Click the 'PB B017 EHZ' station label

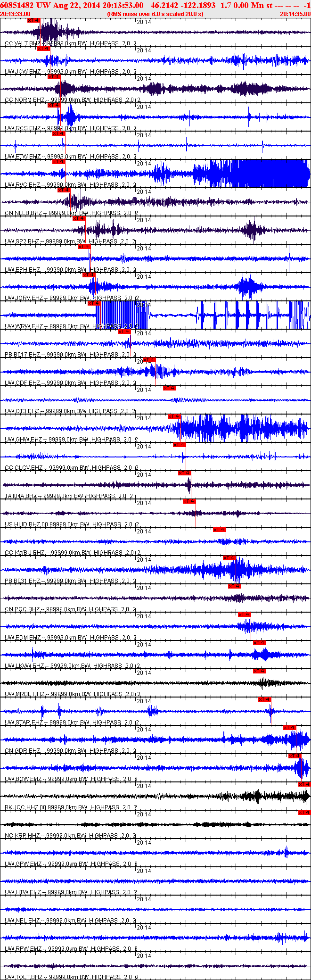click(x=23, y=355)
